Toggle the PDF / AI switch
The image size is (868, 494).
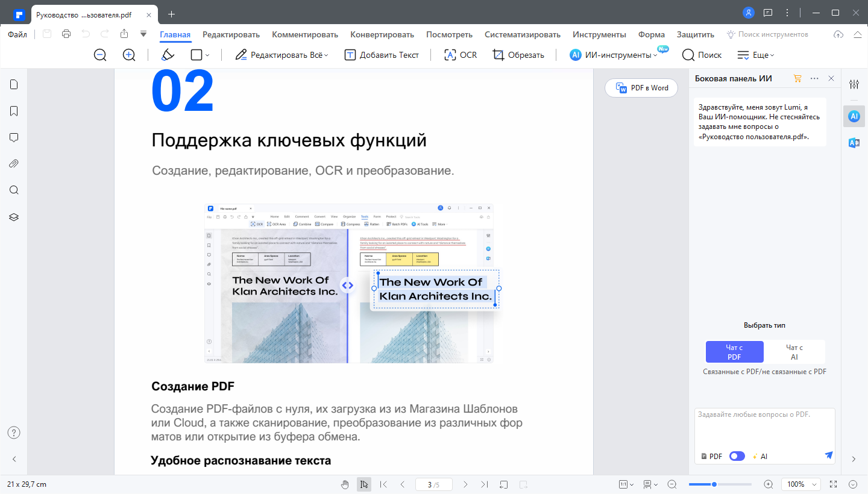coord(737,456)
